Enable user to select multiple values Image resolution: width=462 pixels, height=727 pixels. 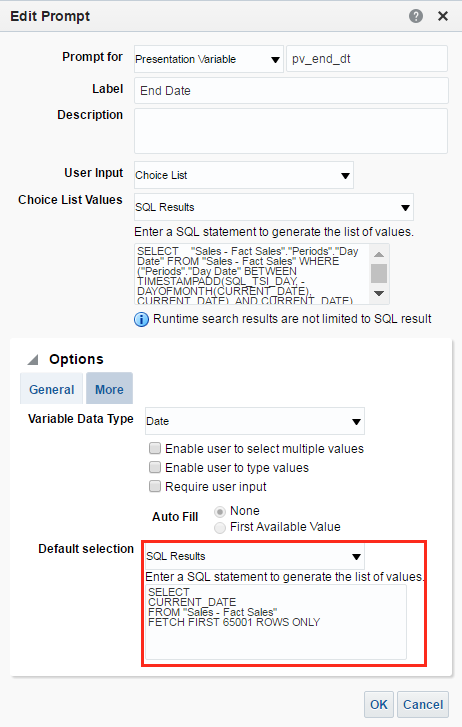[x=154, y=448]
